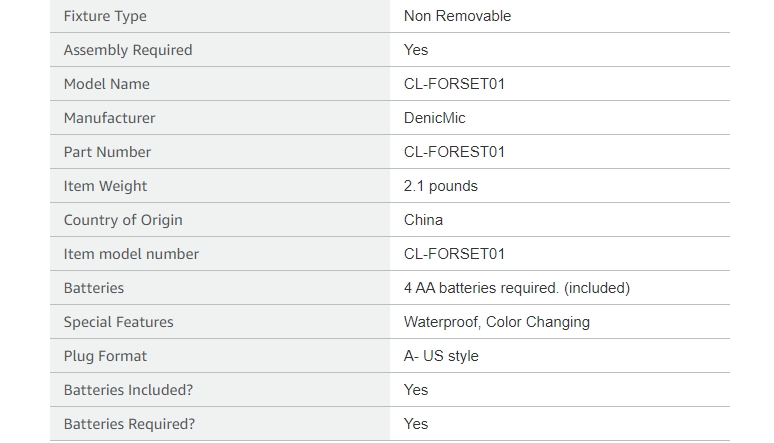
Task: Select the Model Name value CL-FORSET01
Action: pyautogui.click(x=454, y=84)
